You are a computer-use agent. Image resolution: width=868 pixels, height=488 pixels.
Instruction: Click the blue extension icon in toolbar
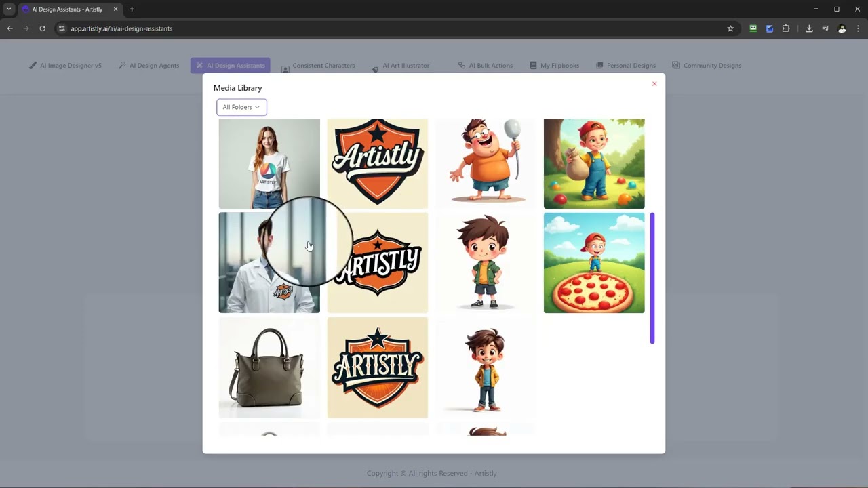pyautogui.click(x=770, y=28)
